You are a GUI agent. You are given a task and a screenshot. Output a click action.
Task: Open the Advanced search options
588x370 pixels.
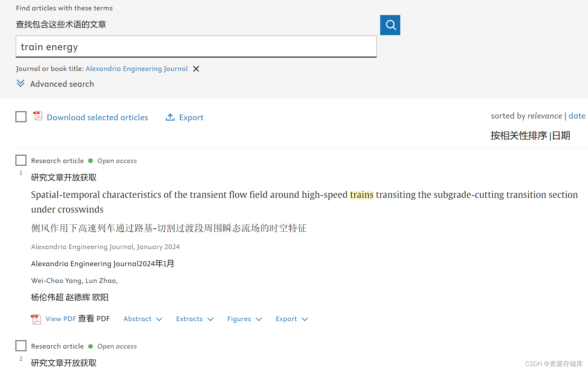[x=62, y=84]
